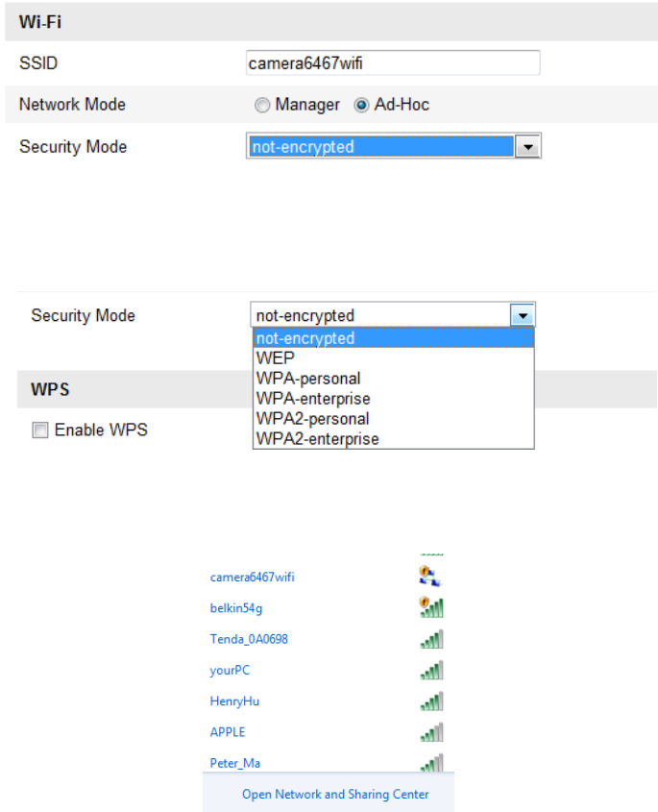Click the signal bars icon for HenryHu
Image resolution: width=658 pixels, height=812 pixels.
(x=431, y=701)
